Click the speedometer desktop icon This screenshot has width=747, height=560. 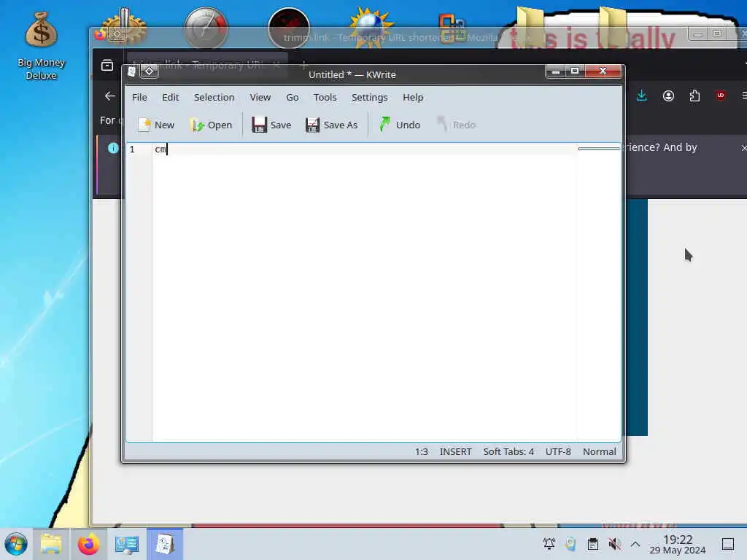[x=206, y=28]
